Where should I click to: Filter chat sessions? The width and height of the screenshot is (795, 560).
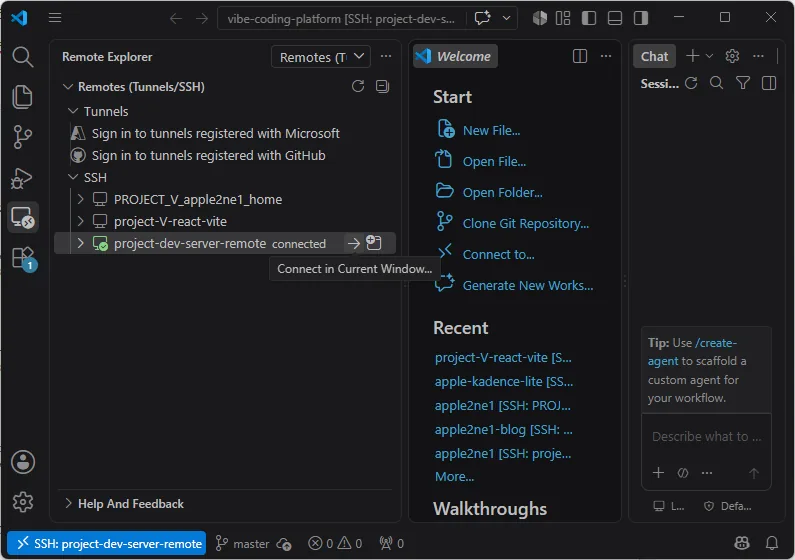[743, 83]
